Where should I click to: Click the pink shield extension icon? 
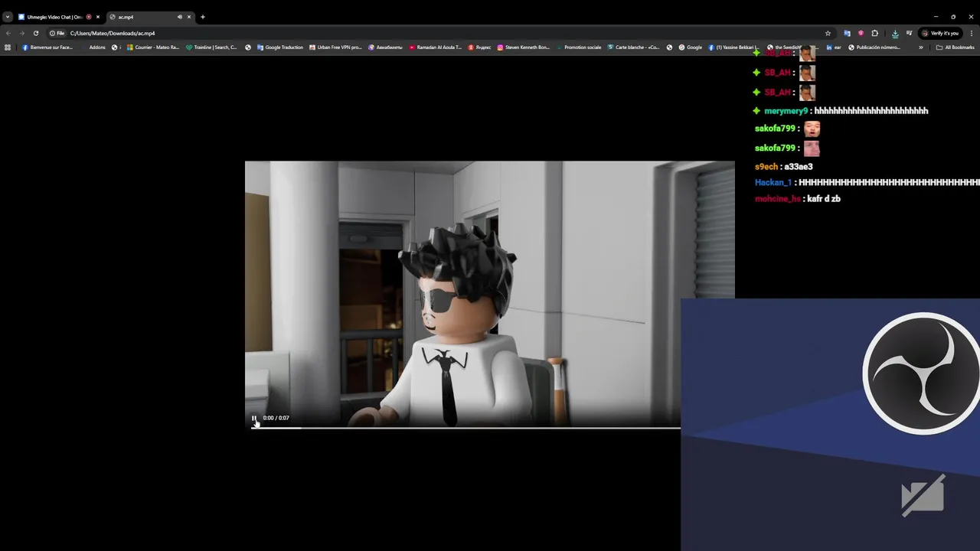(x=861, y=33)
